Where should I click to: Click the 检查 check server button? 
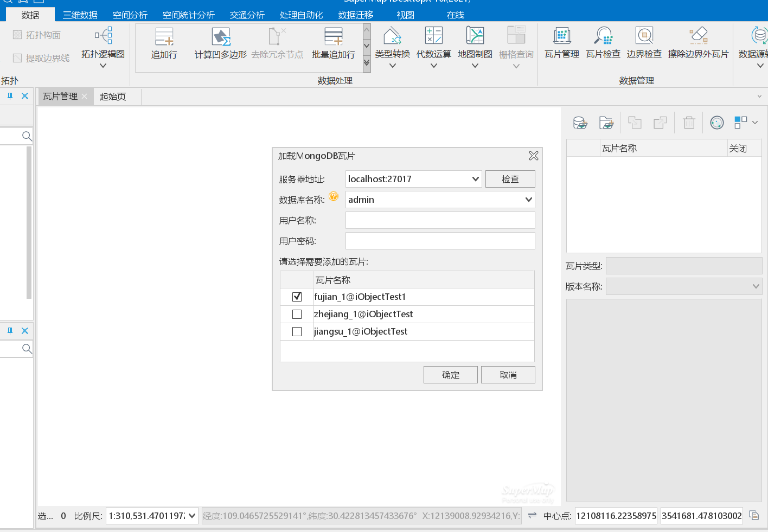[510, 179]
